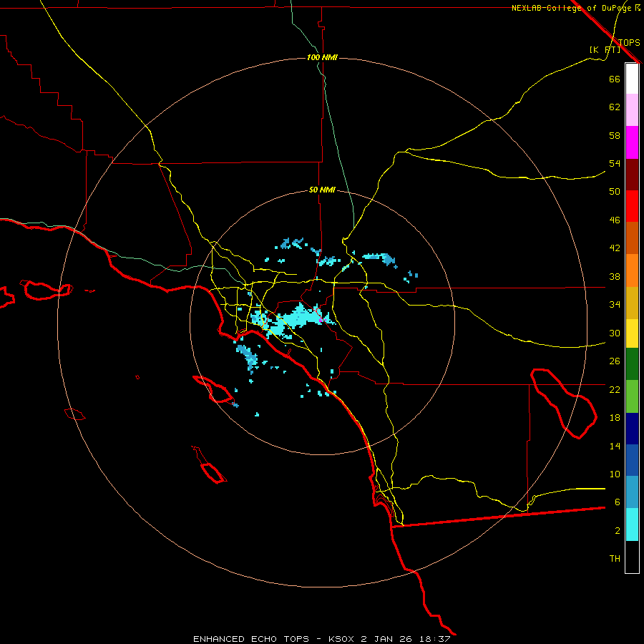This screenshot has height=644, width=644.
Task: Click the "TH" threshold label
Action: 615,558
